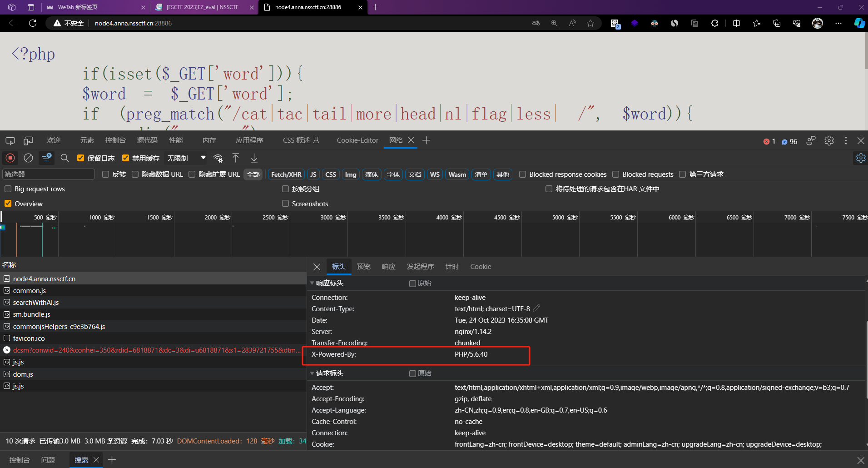Enable the Screenshots checkbox
Image resolution: width=868 pixels, height=468 pixels.
click(x=285, y=204)
